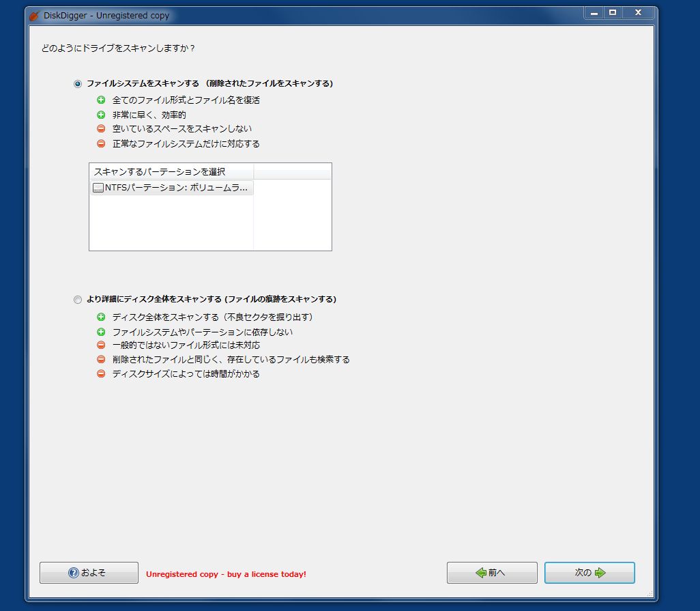Select the より詳細にディスク全体をスキャンする radio option

pos(78,300)
